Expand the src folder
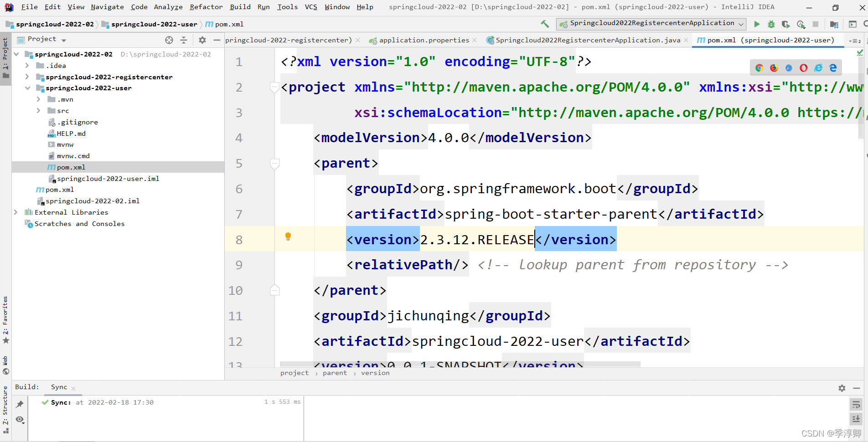Screen dimensions: 868x442 click(38, 111)
